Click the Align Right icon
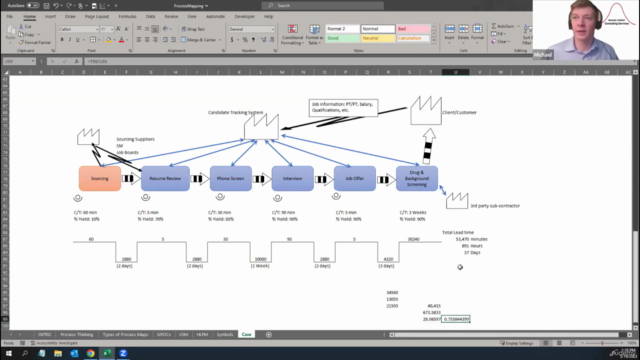Image resolution: width=640 pixels, height=360 pixels. point(155,40)
